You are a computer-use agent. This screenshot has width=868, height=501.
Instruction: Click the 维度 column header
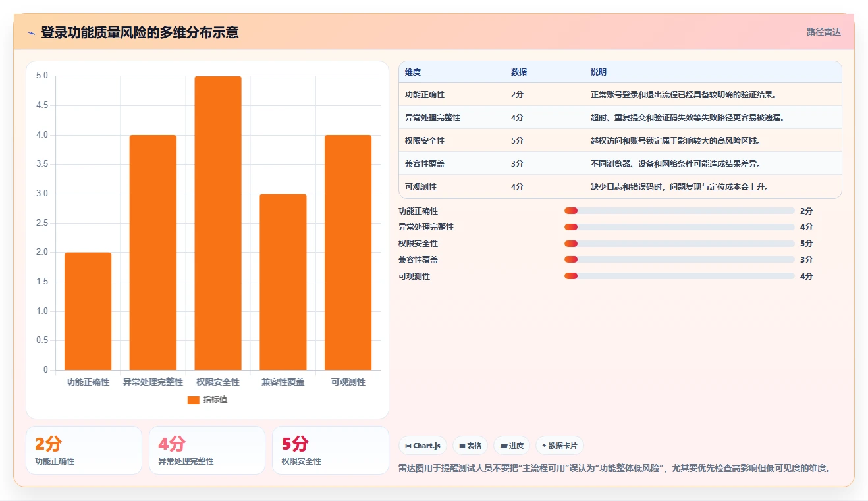[x=413, y=72]
